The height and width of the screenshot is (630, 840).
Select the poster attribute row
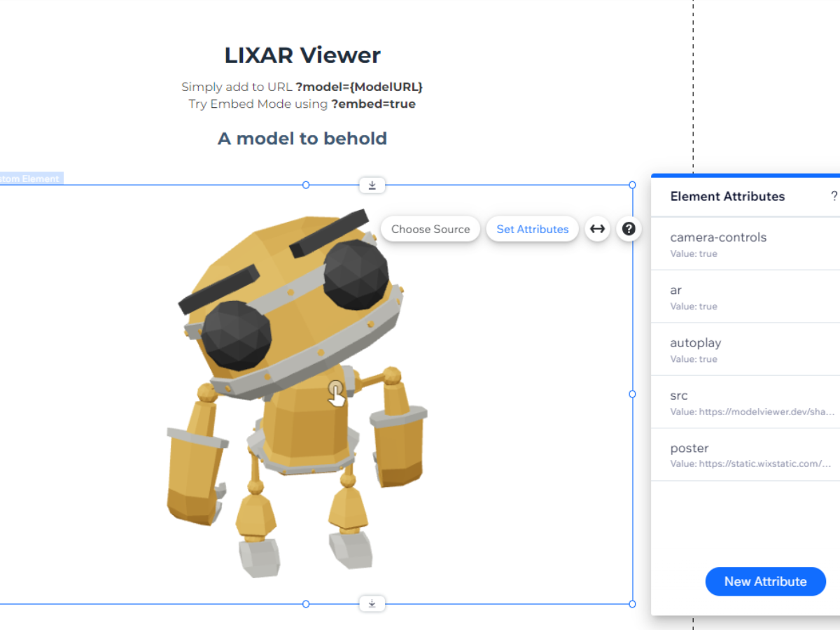click(745, 454)
